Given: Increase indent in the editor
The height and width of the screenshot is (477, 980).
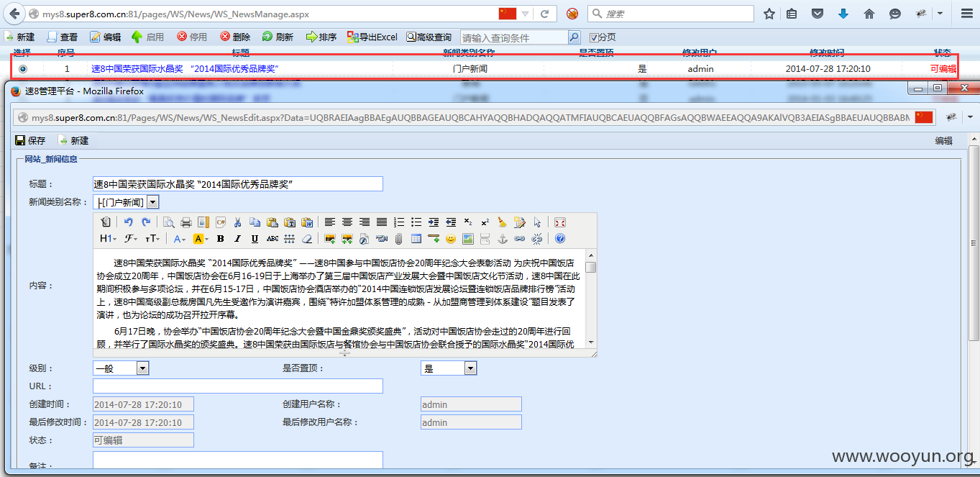Looking at the screenshot, I should 434,222.
